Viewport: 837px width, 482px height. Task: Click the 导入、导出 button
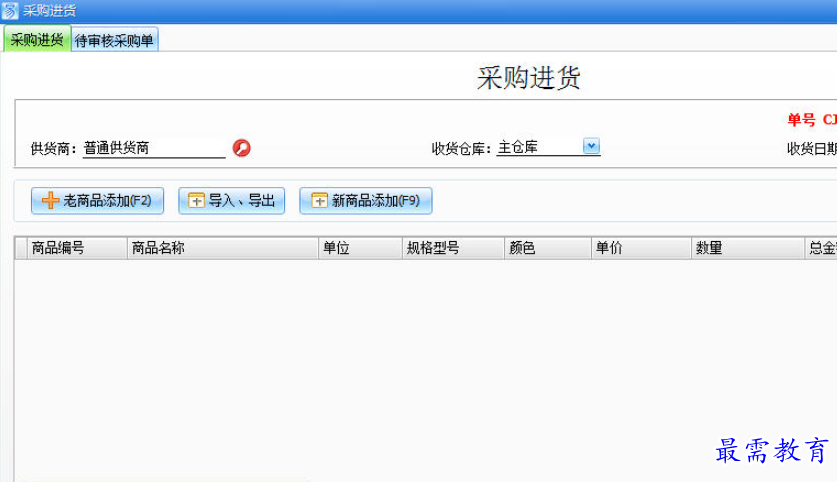(x=231, y=201)
